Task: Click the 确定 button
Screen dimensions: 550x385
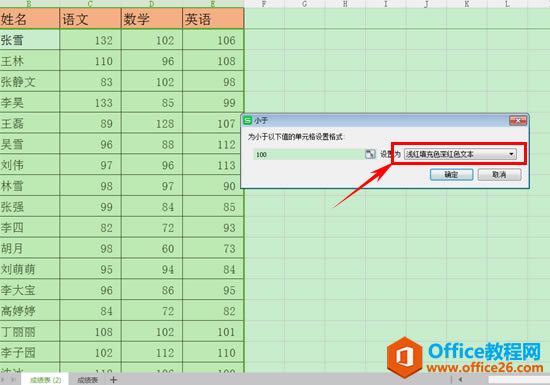Action: pyautogui.click(x=451, y=174)
